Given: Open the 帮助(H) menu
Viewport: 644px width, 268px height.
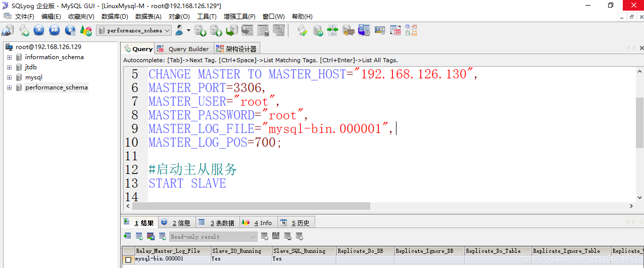Looking at the screenshot, I should (302, 17).
